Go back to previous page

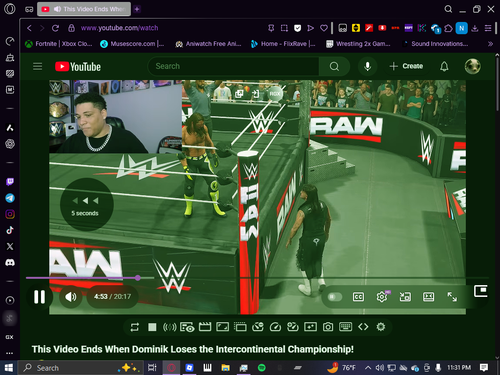[x=29, y=28]
